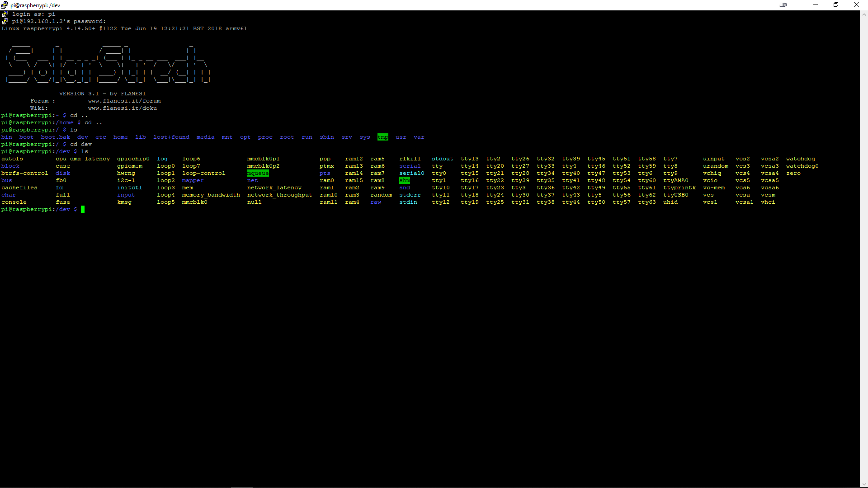
Task: Click 'urandom' device entry
Action: pyautogui.click(x=716, y=166)
